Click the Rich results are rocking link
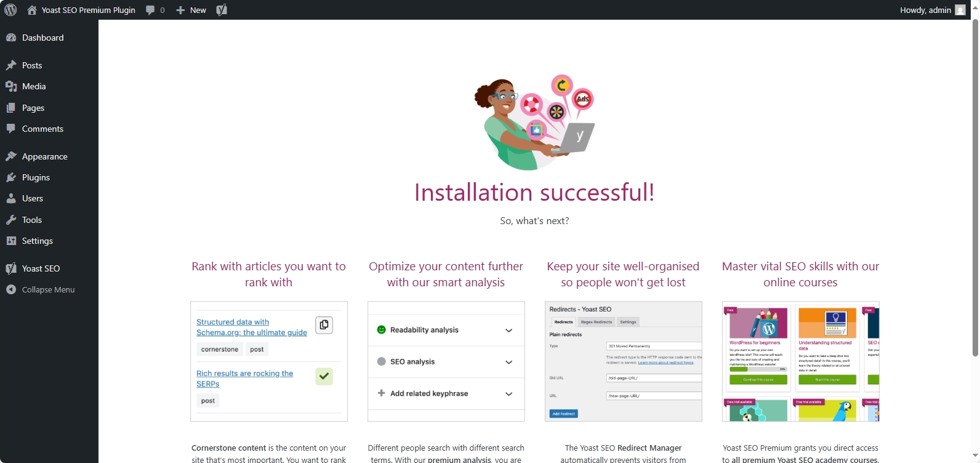This screenshot has height=463, width=980. pyautogui.click(x=244, y=379)
